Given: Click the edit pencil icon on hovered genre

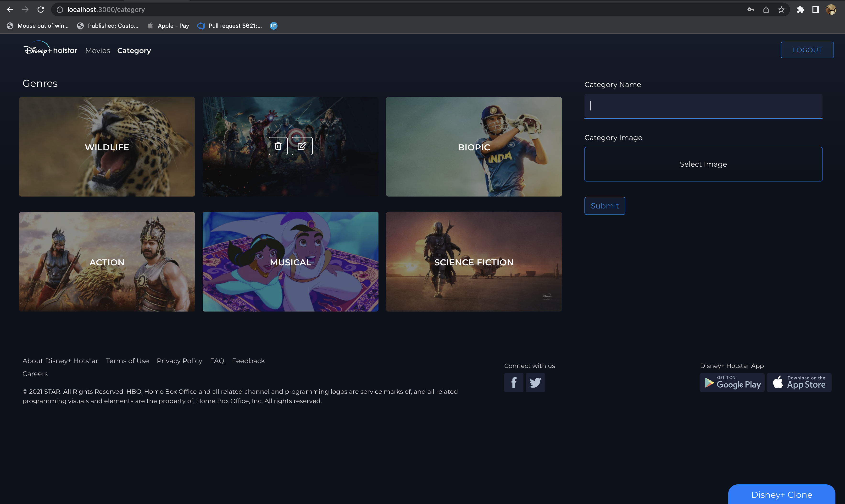Looking at the screenshot, I should [302, 146].
